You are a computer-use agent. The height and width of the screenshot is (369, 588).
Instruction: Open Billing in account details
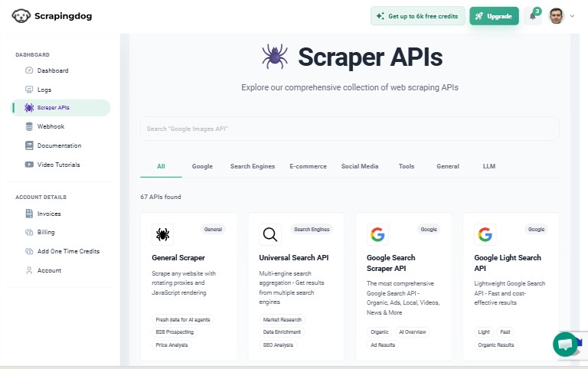coord(46,232)
